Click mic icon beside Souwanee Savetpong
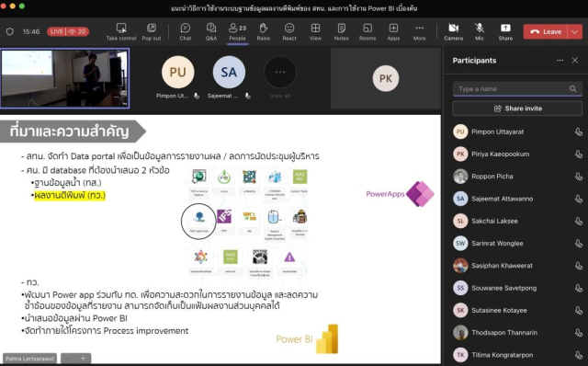 (579, 288)
